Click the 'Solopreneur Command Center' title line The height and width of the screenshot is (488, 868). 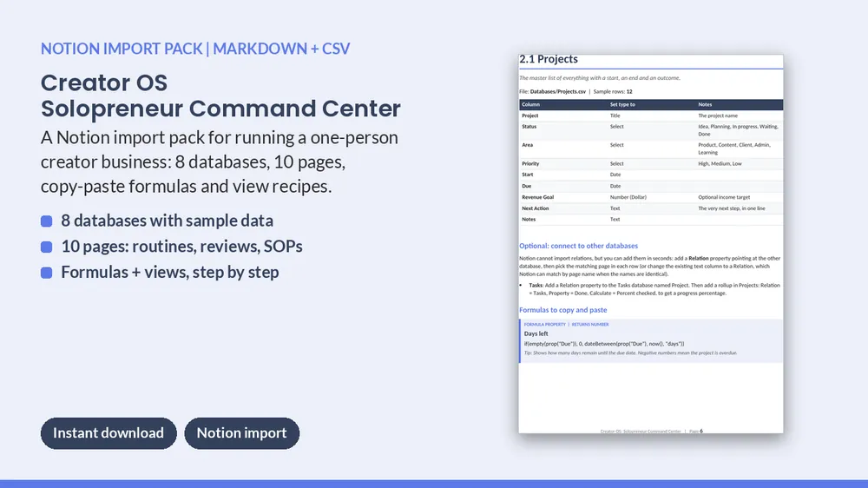point(220,109)
